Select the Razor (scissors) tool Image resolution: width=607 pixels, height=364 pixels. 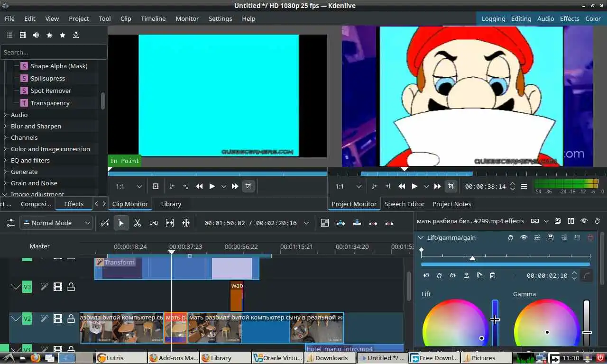138,223
